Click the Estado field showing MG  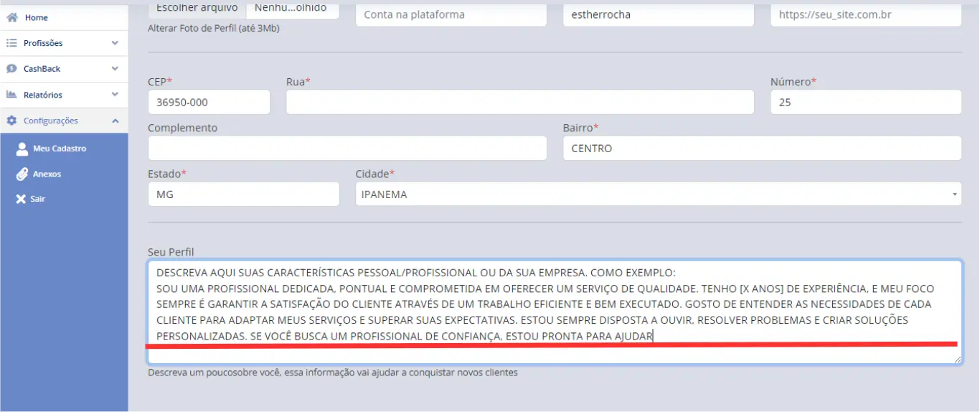243,194
